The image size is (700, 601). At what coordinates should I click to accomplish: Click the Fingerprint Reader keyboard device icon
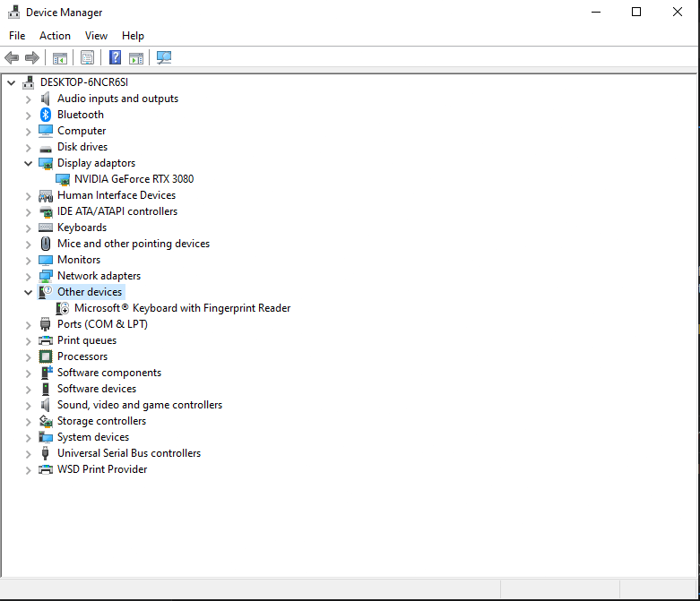pyautogui.click(x=63, y=308)
